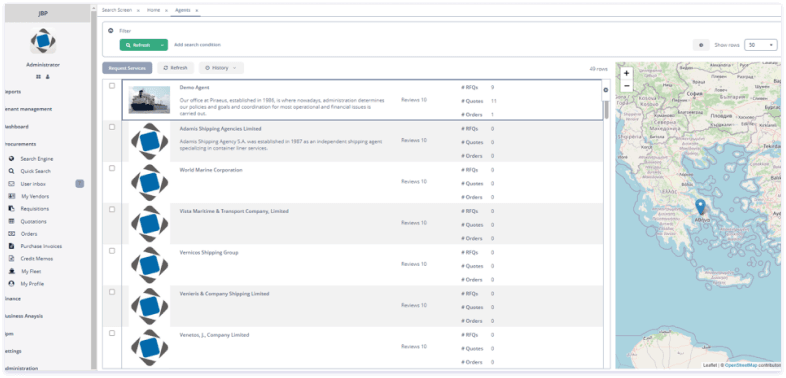The width and height of the screenshot is (786, 378).
Task: Select the Purchase Invoices document icon
Action: [x=11, y=246]
